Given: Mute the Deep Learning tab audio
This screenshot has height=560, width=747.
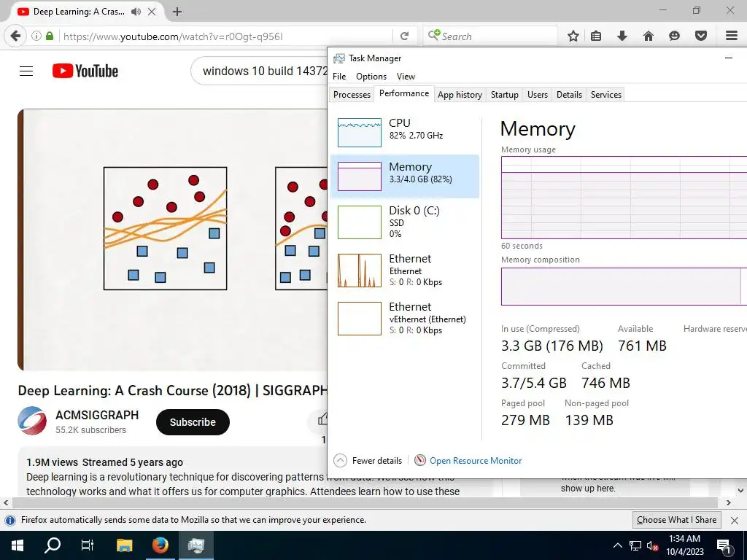Looking at the screenshot, I should pos(136,12).
